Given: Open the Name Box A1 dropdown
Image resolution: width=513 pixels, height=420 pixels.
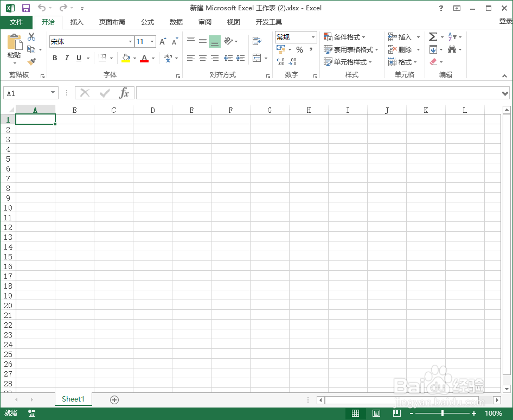Looking at the screenshot, I should coord(53,93).
